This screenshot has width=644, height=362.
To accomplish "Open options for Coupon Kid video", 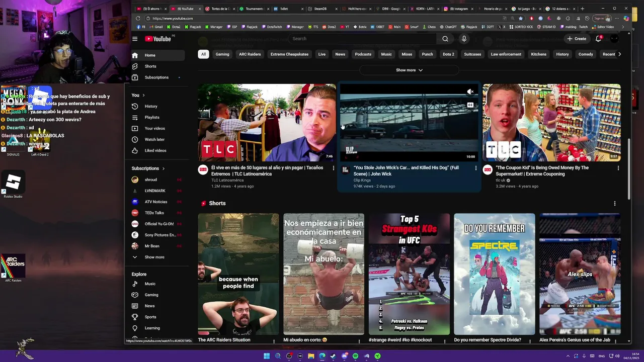I will click(x=618, y=168).
